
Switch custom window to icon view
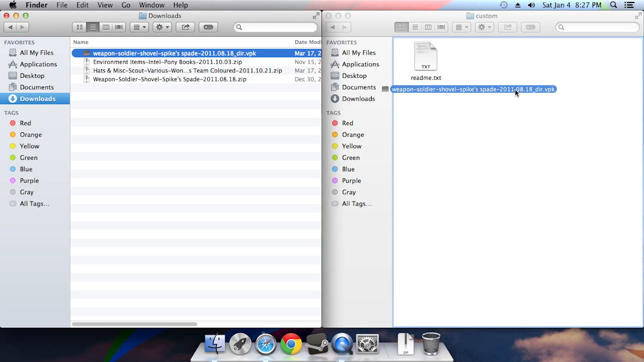click(x=401, y=27)
